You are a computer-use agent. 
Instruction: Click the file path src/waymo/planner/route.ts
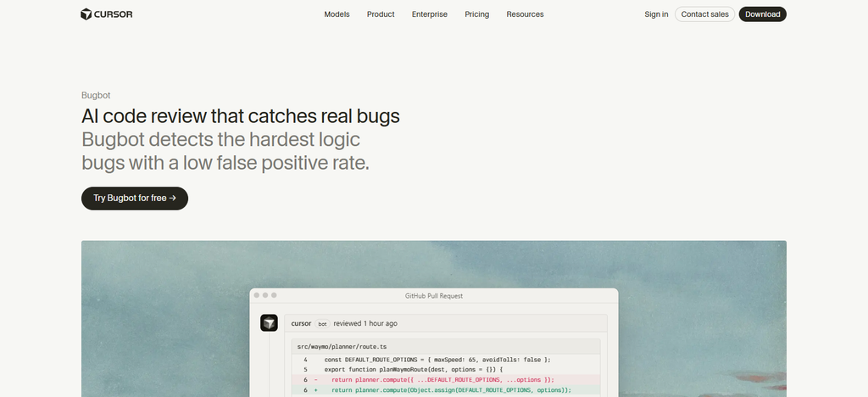[x=342, y=347]
